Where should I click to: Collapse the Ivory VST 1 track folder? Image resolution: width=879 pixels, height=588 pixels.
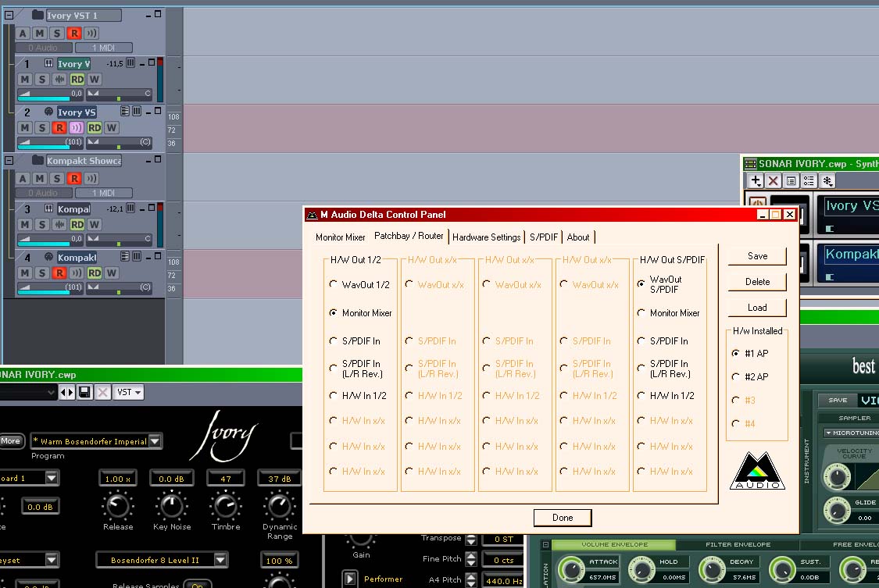(9, 15)
